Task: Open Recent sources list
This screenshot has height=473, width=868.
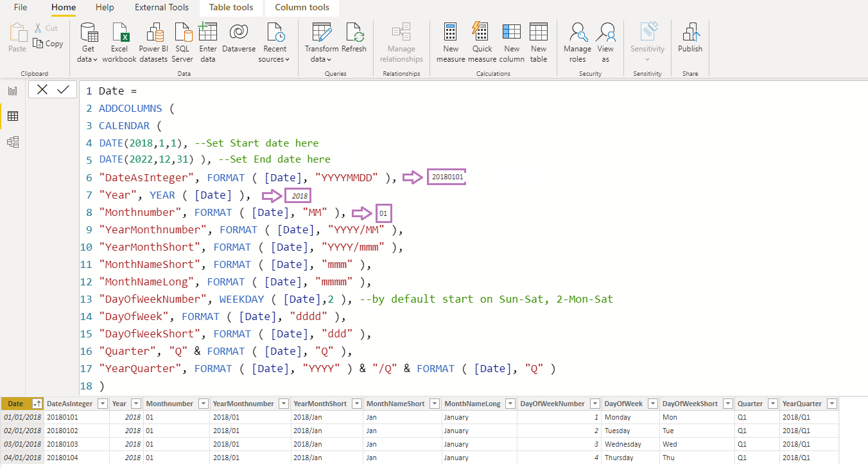Action: coord(275,42)
